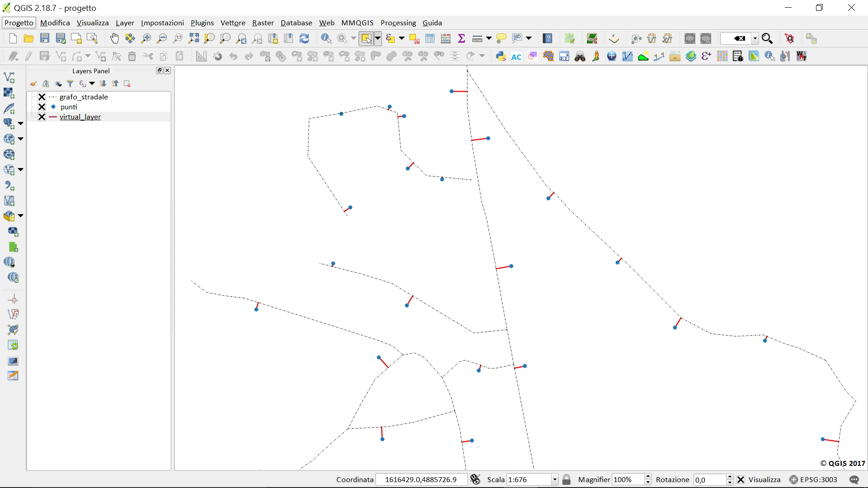Select the Identify Features tool
This screenshot has width=868, height=488.
point(326,39)
